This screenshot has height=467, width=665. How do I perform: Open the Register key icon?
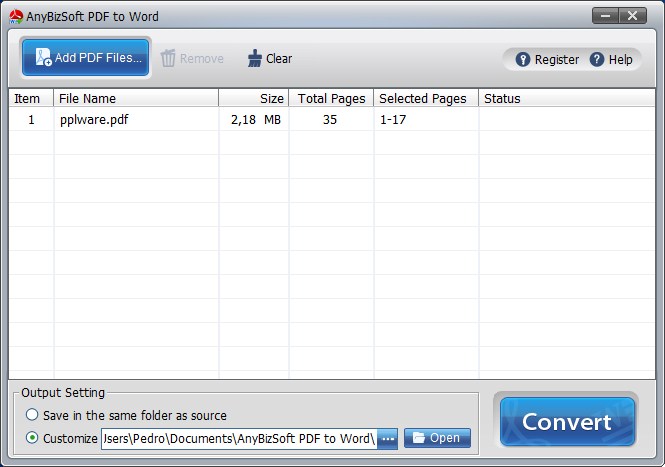pos(522,59)
